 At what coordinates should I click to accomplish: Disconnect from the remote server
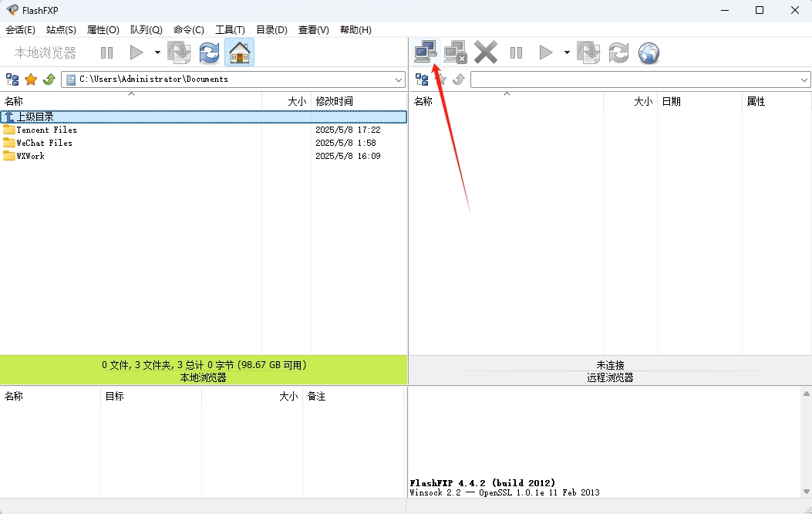[x=456, y=52]
